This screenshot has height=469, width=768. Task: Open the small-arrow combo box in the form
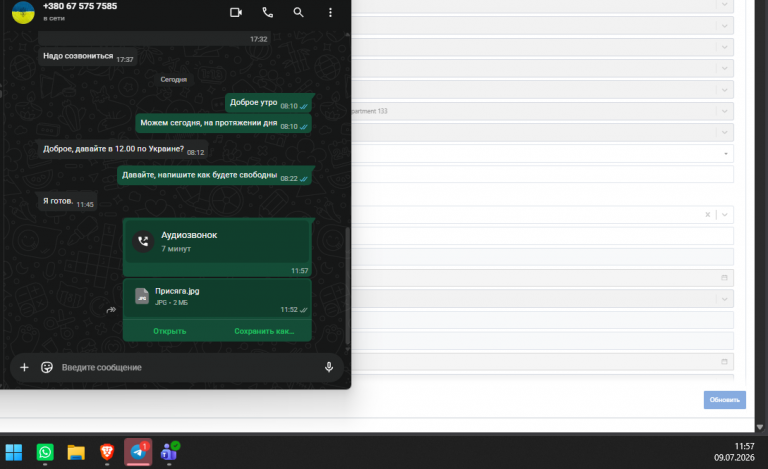(x=725, y=154)
